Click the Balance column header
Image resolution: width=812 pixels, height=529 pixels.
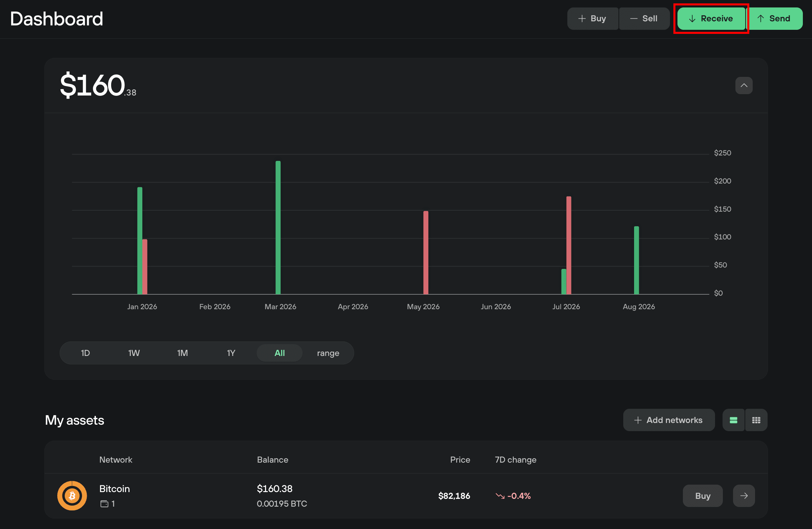click(x=272, y=460)
